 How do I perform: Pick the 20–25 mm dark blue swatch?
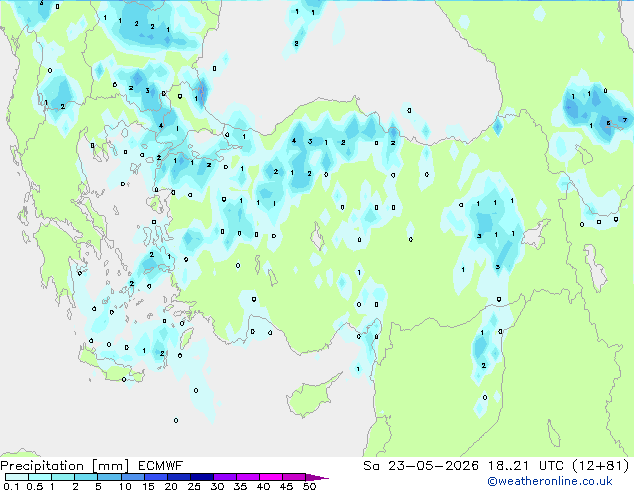coord(179,477)
